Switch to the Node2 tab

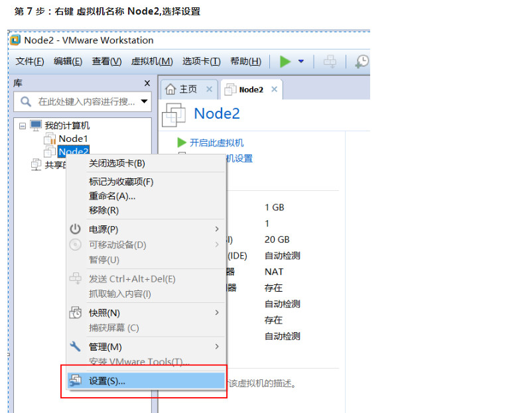point(251,89)
